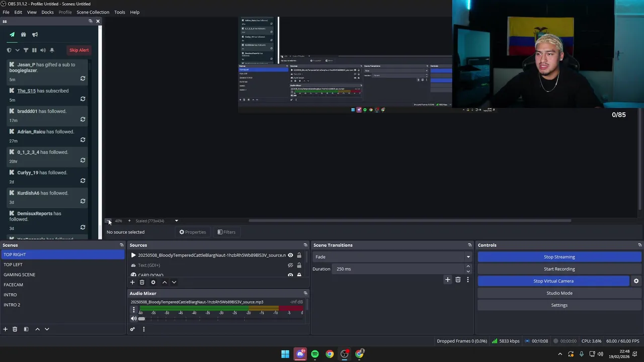644x362 pixels.
Task: Open Spotify from the taskbar
Action: coord(315,354)
